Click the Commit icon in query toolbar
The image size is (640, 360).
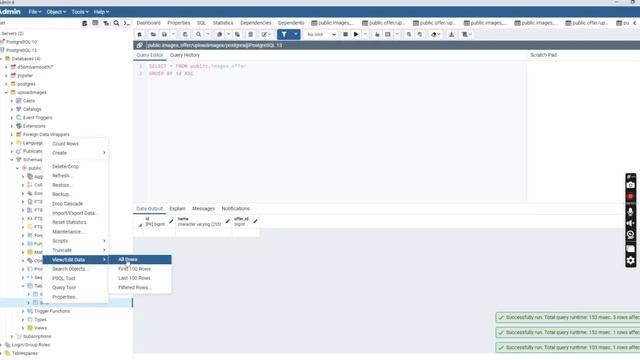point(409,35)
